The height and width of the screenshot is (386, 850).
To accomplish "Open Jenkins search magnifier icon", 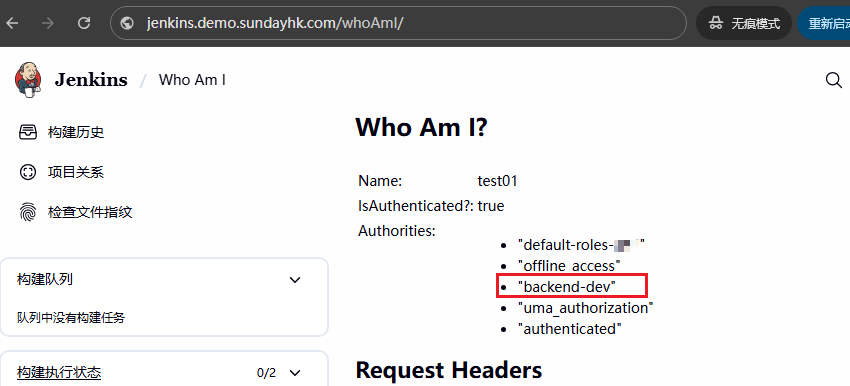I will tap(833, 80).
